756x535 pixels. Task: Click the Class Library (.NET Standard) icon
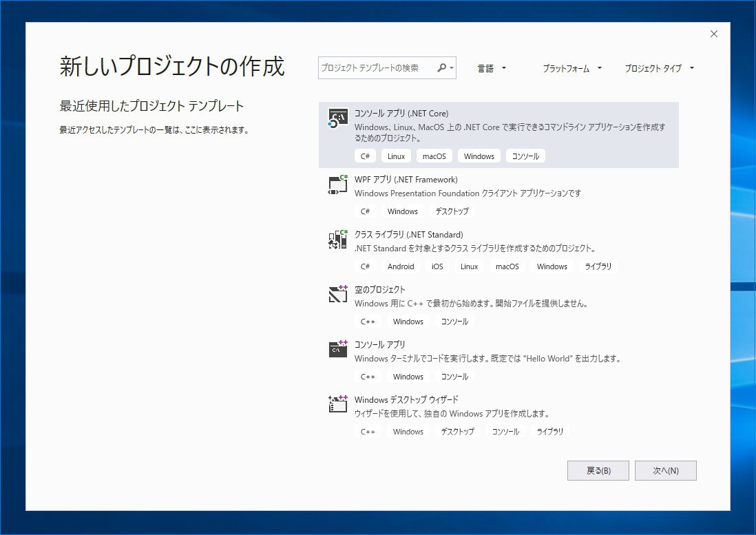[337, 240]
